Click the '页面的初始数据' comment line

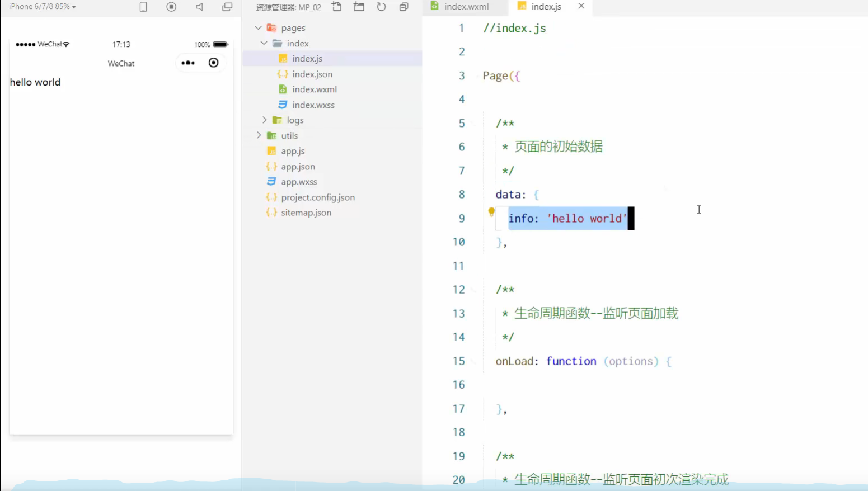[558, 147]
